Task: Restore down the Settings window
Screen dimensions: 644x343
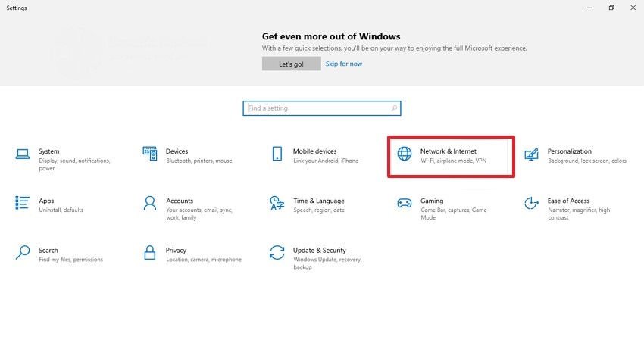Action: click(611, 8)
